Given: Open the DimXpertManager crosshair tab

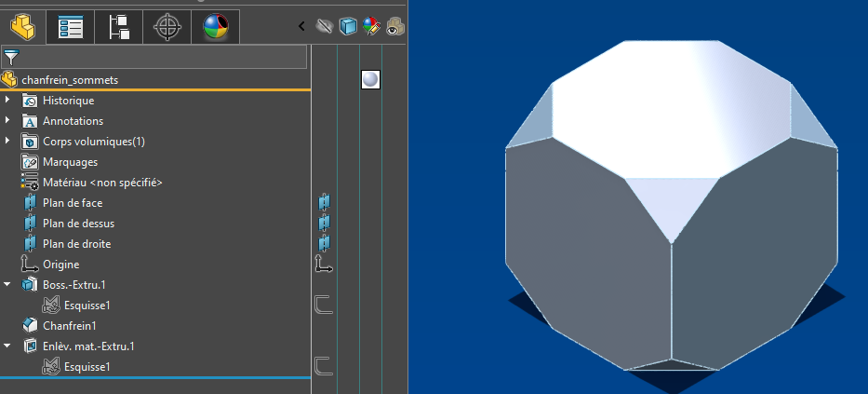Looking at the screenshot, I should click(x=167, y=26).
